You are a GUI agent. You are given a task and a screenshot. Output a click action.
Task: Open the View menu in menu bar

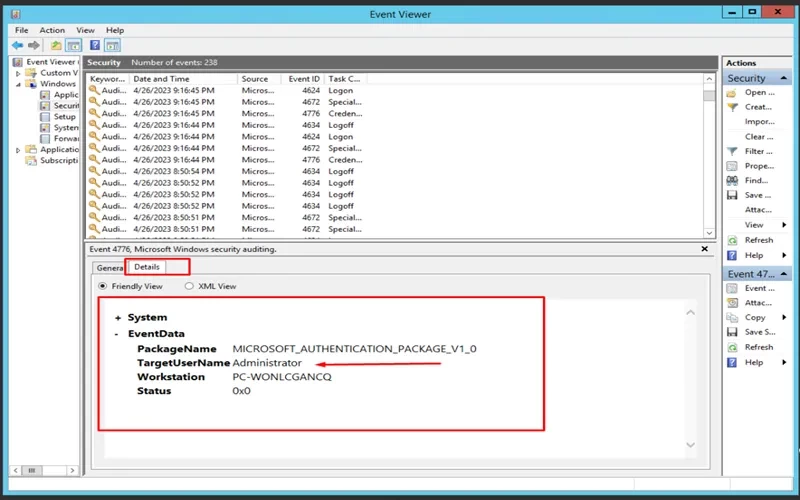(x=85, y=30)
